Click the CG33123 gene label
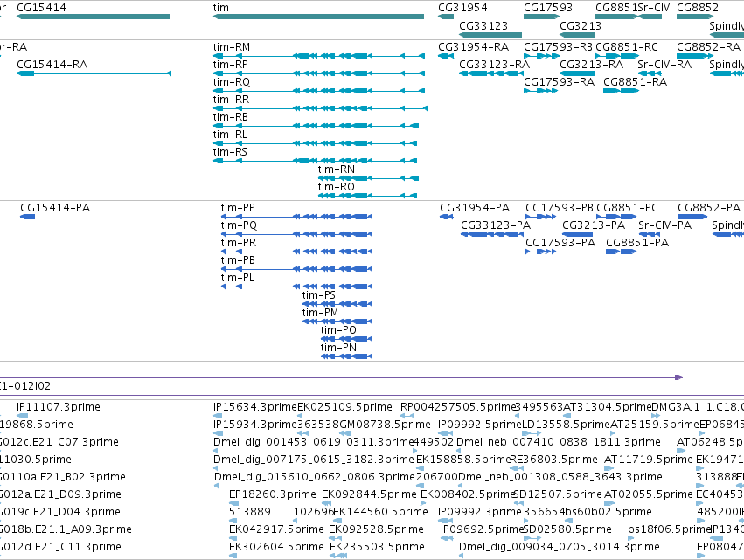Image resolution: width=744 pixels, height=560 pixels. point(483,25)
